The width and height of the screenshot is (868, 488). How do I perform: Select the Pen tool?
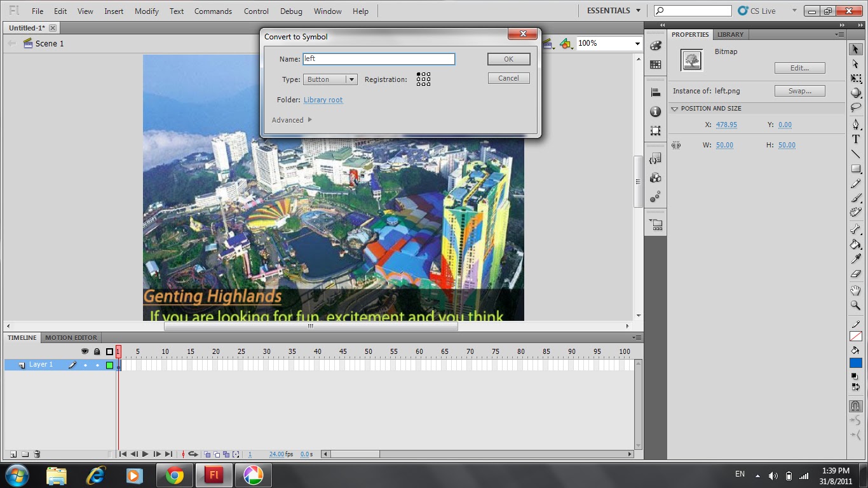coord(856,125)
